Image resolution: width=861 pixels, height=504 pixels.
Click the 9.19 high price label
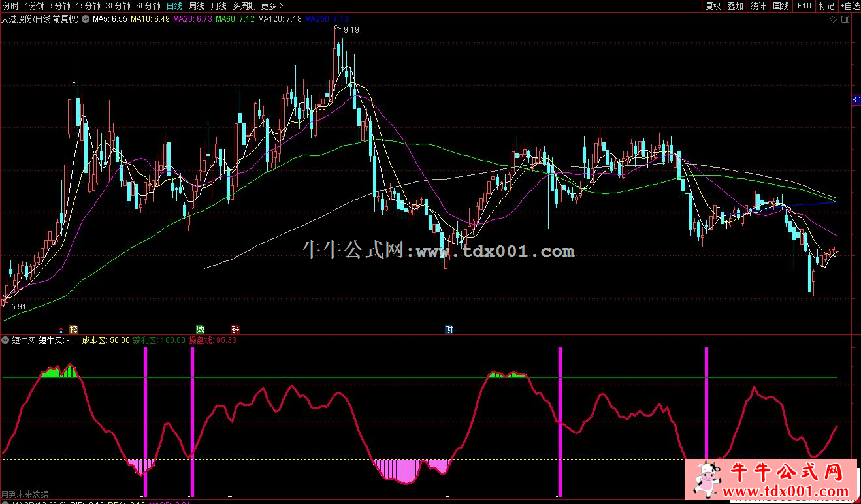click(351, 30)
